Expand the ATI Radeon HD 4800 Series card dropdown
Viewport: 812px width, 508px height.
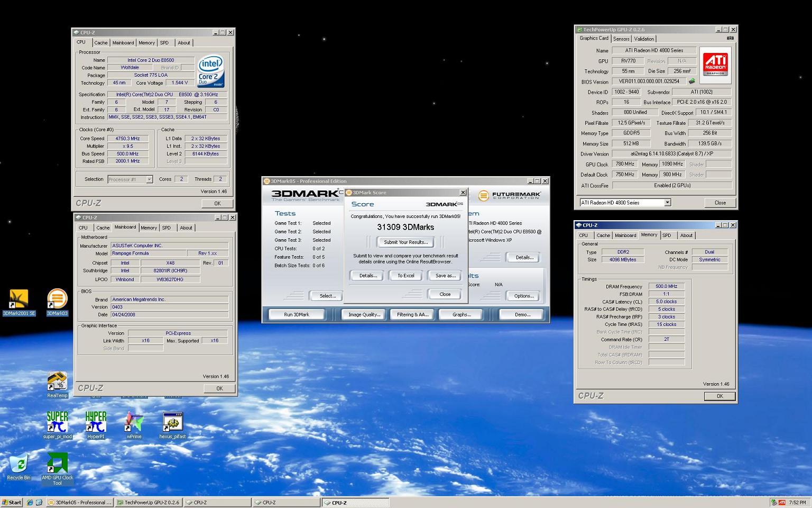[668, 203]
